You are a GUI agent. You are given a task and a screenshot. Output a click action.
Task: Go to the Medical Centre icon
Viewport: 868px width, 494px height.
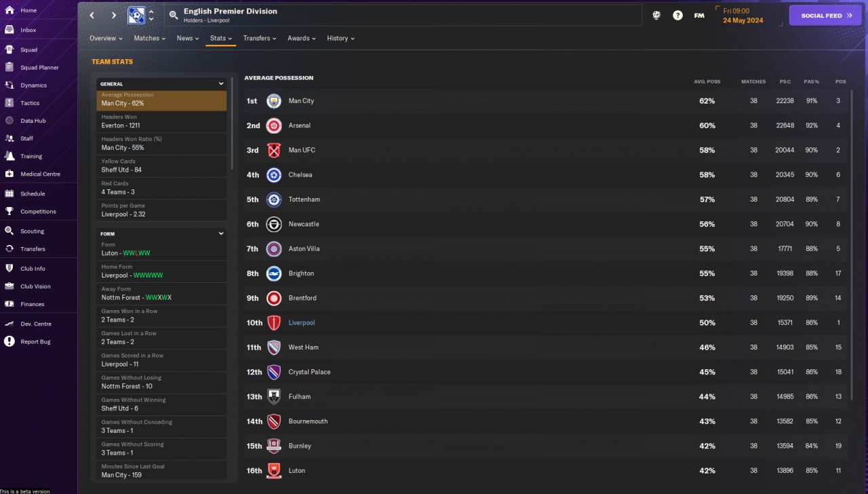[9, 174]
